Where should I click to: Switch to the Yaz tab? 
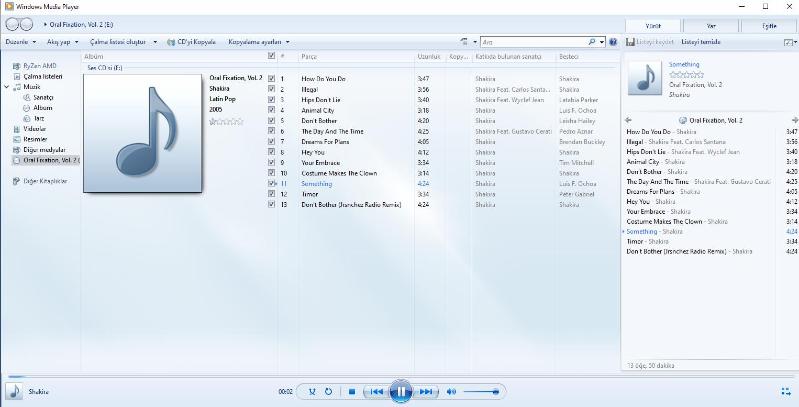pyautogui.click(x=711, y=26)
